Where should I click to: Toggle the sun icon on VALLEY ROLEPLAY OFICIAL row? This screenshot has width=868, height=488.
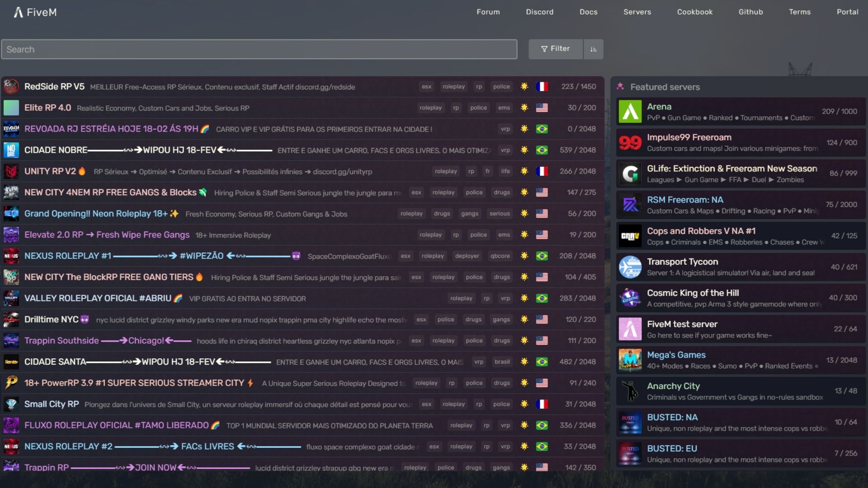coord(524,298)
